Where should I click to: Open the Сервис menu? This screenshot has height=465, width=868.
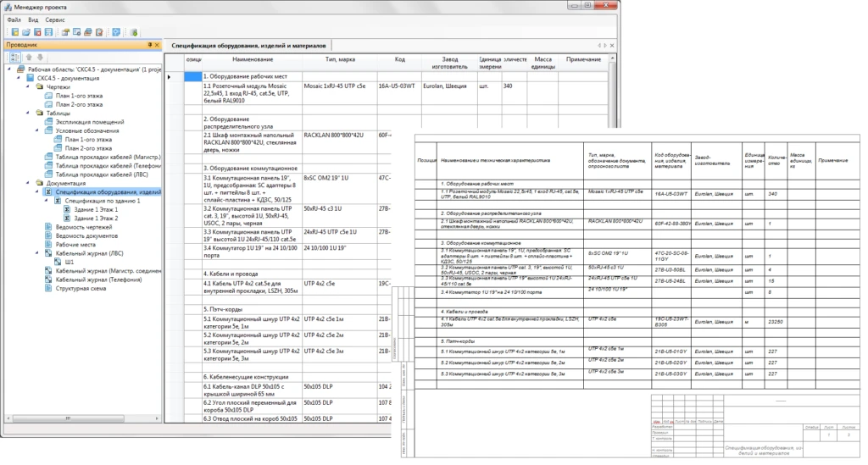55,18
